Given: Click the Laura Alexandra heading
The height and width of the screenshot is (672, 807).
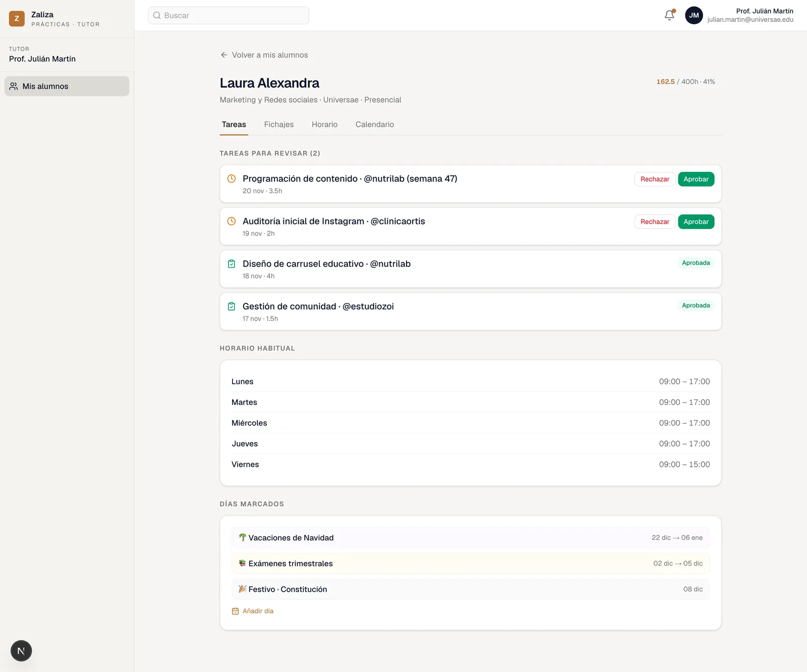Looking at the screenshot, I should coord(269,83).
